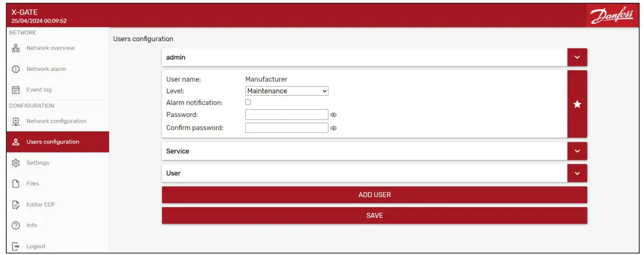Select Logout in the sidebar
Image resolution: width=644 pixels, height=255 pixels.
(58, 247)
